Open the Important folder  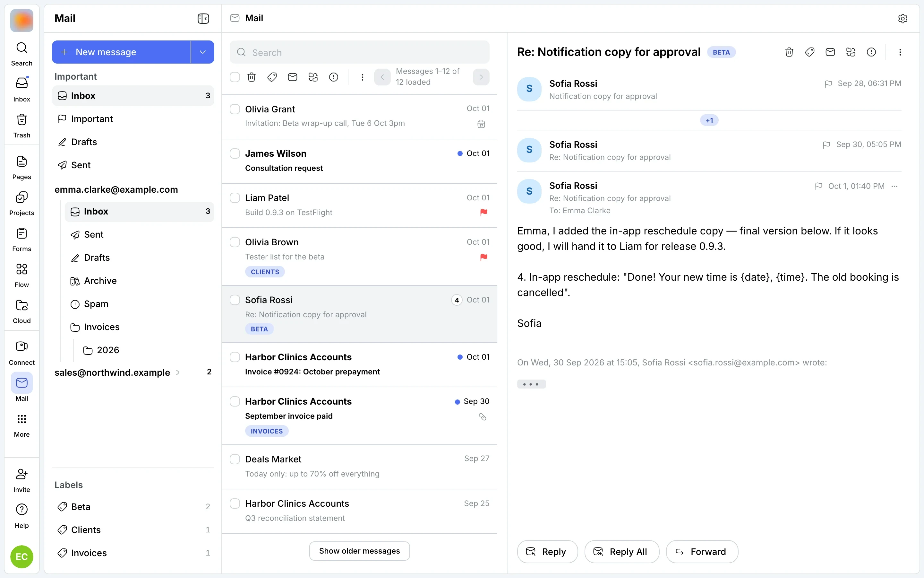tap(133, 119)
